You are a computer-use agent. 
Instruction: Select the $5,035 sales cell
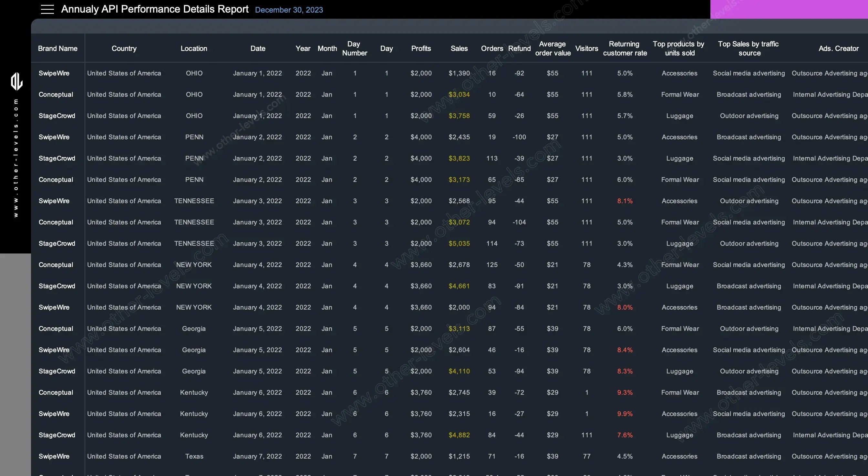point(459,243)
